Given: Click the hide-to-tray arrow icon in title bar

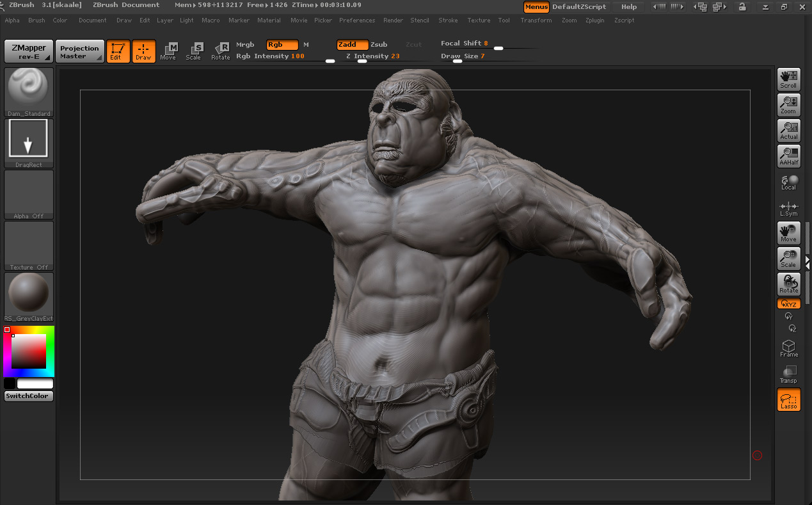Looking at the screenshot, I should point(766,7).
